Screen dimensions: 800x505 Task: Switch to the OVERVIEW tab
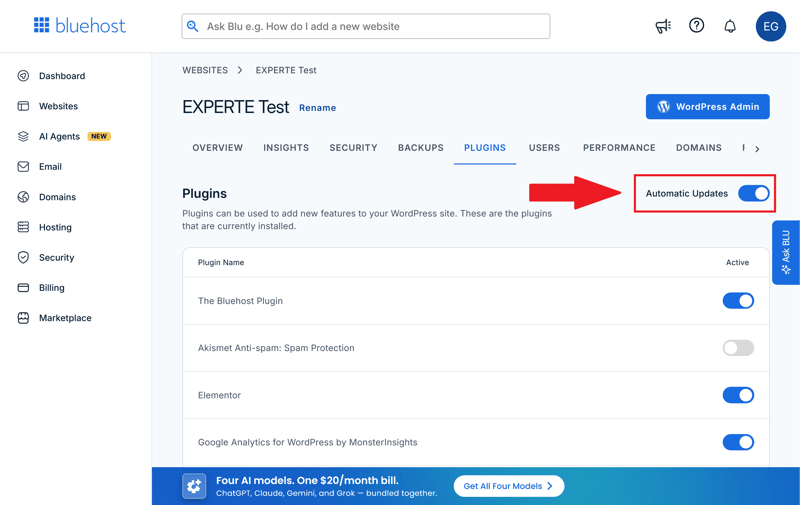[x=218, y=148]
